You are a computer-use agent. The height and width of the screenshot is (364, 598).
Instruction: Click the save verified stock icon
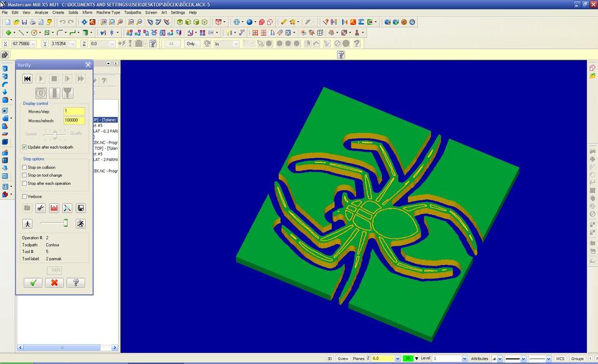tap(80, 208)
